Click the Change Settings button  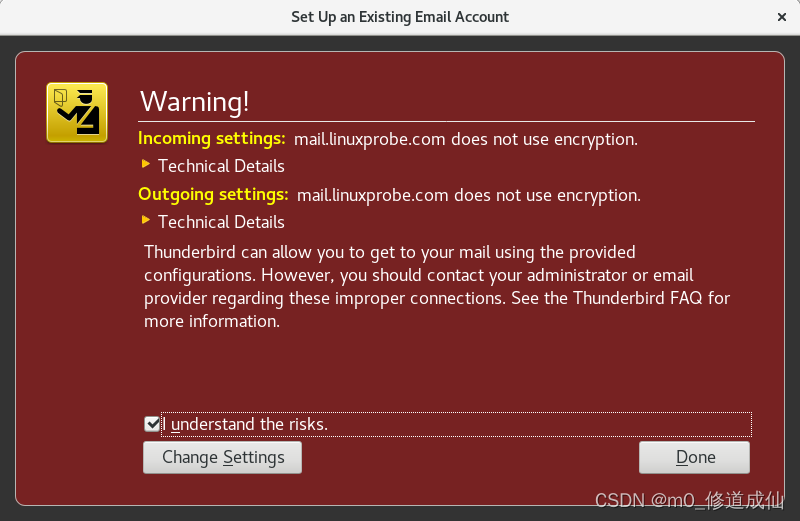[222, 457]
